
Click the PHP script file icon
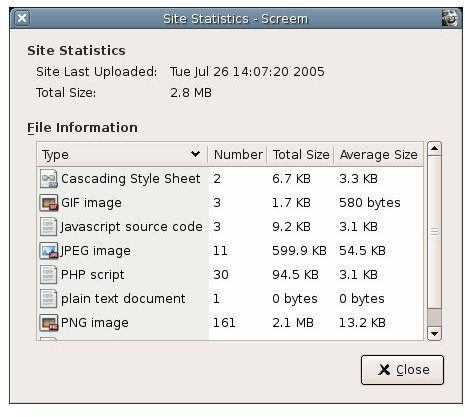pos(49,275)
